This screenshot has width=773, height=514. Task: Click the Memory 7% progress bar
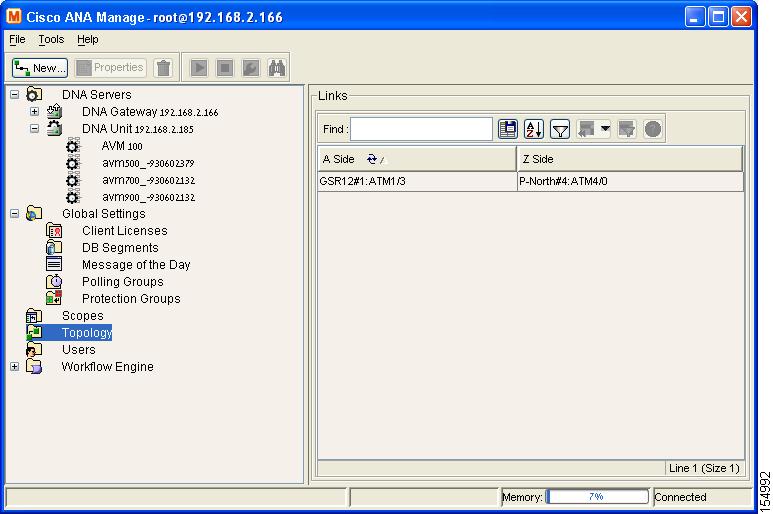tap(597, 497)
